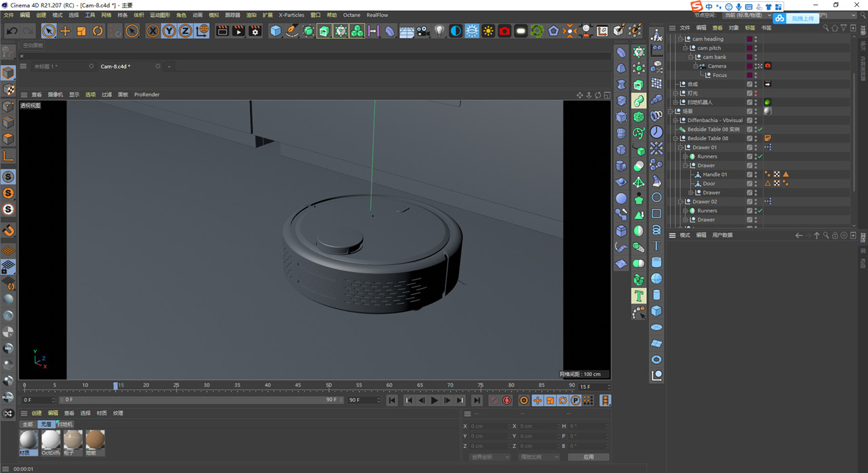This screenshot has width=868, height=473.
Task: Toggle visibility dots for 灯光 object
Action: tap(756, 94)
